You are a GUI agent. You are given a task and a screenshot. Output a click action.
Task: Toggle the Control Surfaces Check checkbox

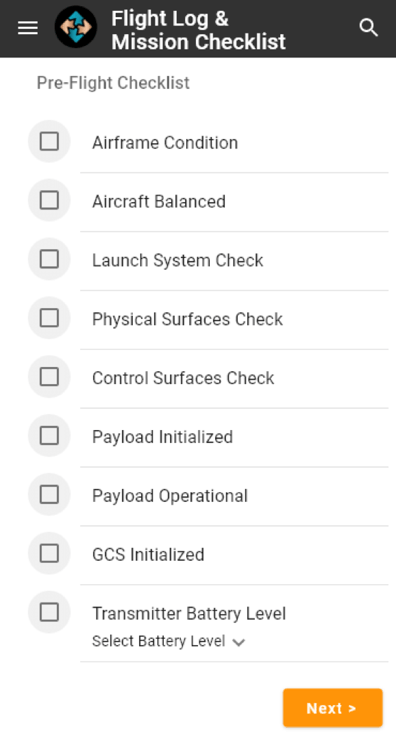pos(49,377)
